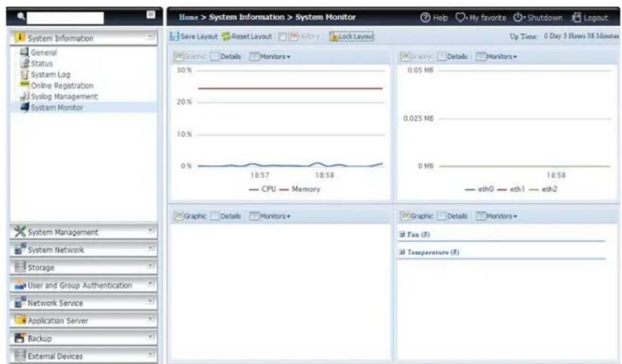This screenshot has height=364, width=622.
Task: Select Graphic in network eth panel
Action: click(x=416, y=56)
